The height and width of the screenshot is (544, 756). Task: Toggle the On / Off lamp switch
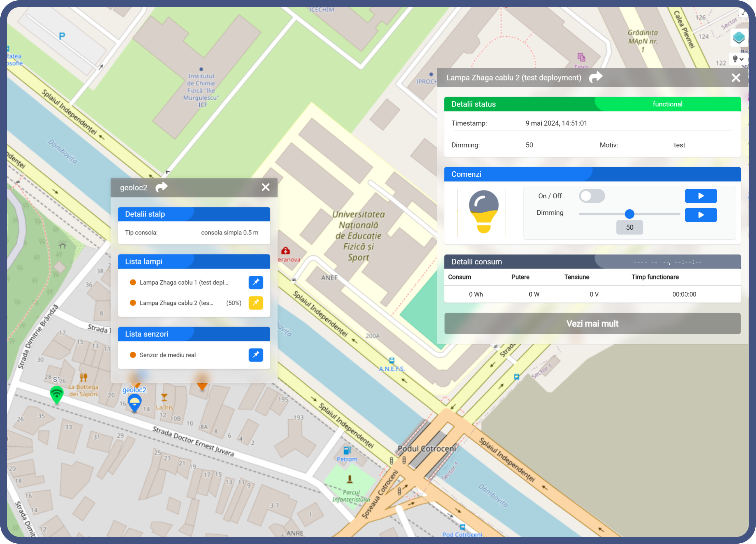point(592,196)
